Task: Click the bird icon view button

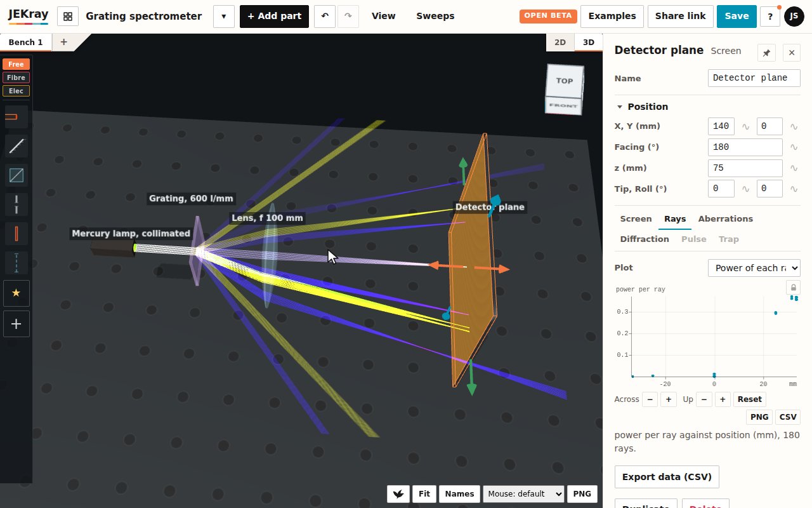Action: 398,493
